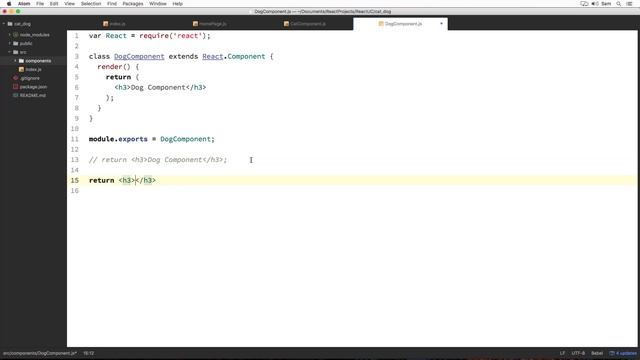
Task: Open the Packages menu
Action: (133, 4)
